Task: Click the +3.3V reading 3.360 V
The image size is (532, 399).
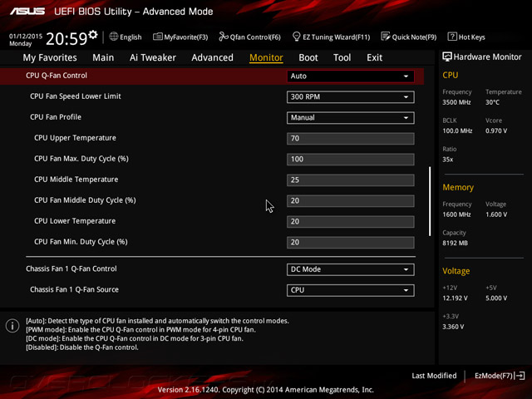Action: [x=453, y=327]
